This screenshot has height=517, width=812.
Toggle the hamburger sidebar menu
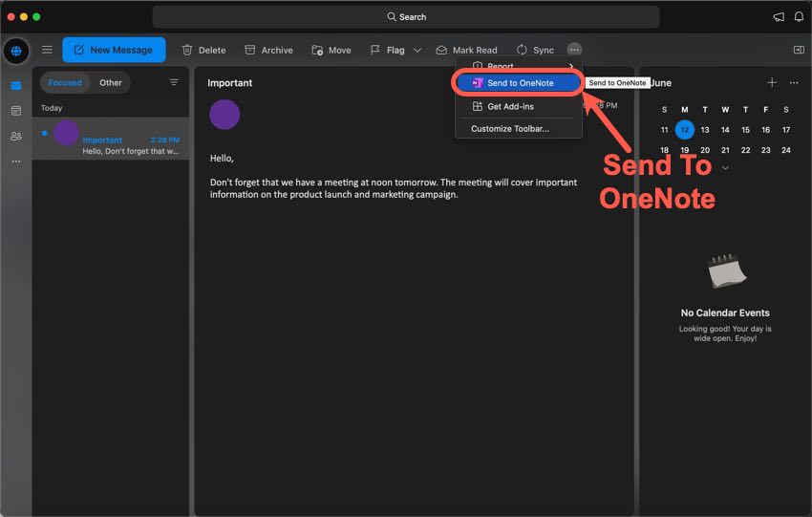47,50
